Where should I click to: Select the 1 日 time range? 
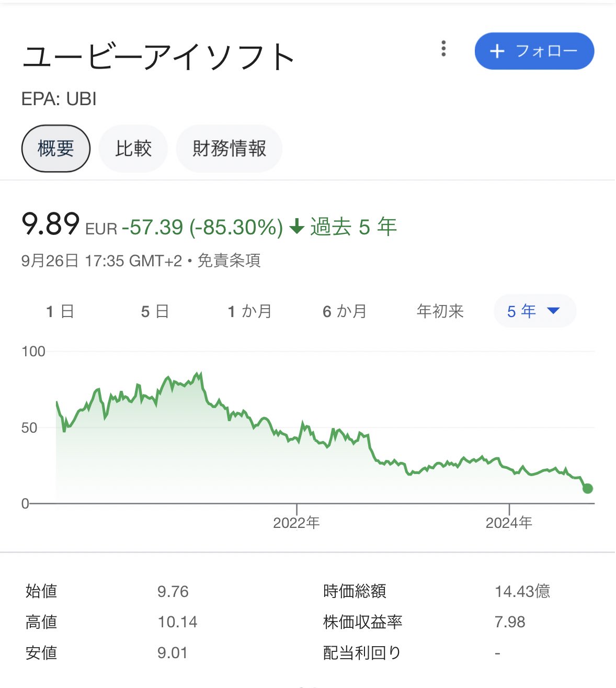pyautogui.click(x=60, y=311)
